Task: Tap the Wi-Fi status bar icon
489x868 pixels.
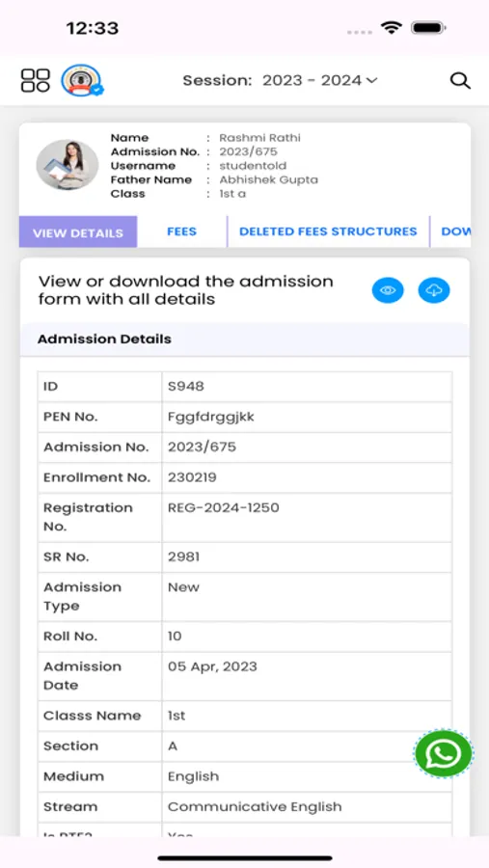Action: tap(391, 28)
